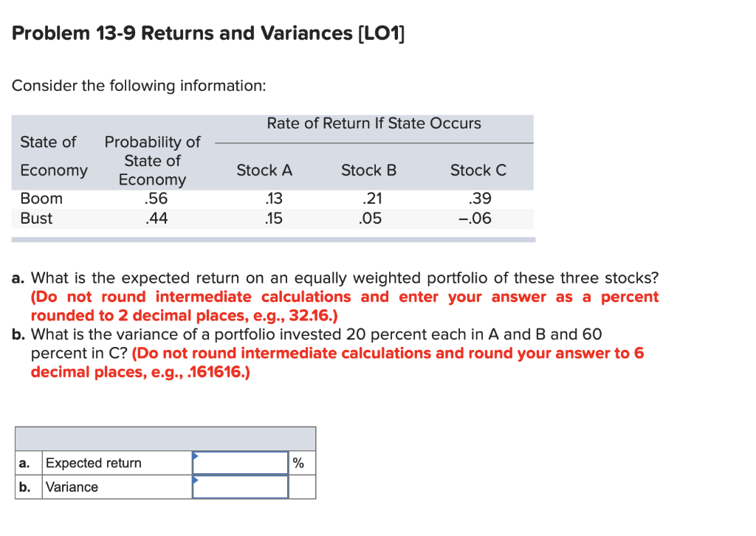The image size is (756, 536).
Task: Click the empty unit cell beside Variance field
Action: pos(301,487)
